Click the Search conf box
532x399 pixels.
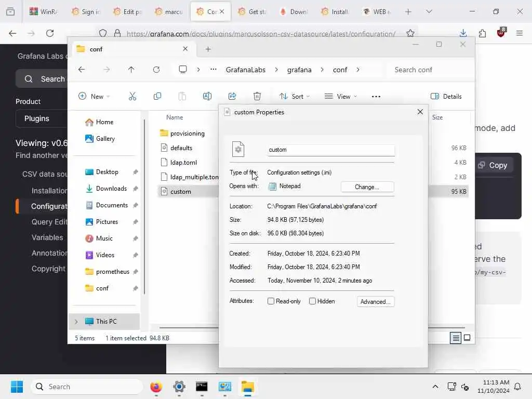430,70
